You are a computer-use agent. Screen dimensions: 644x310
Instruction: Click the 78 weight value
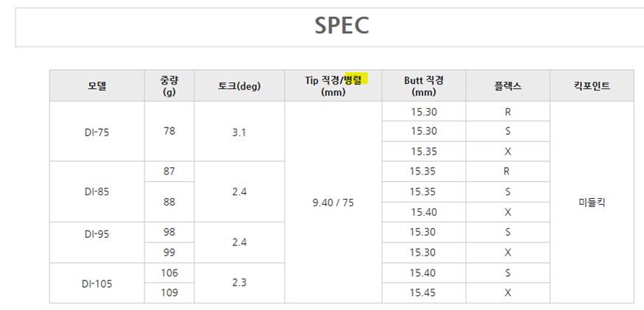(169, 131)
